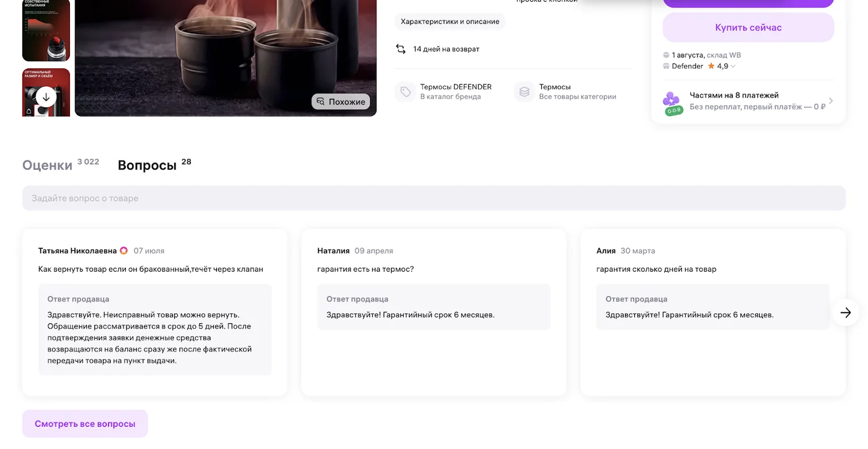Click the return arrows icon beside 14 дней на возврат
Screen dimensions: 868x449
pyautogui.click(x=401, y=49)
